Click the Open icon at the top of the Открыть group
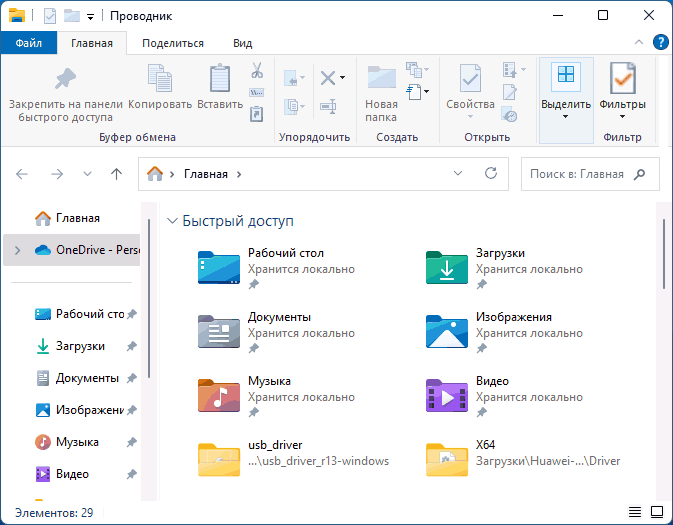 pyautogui.click(x=509, y=70)
